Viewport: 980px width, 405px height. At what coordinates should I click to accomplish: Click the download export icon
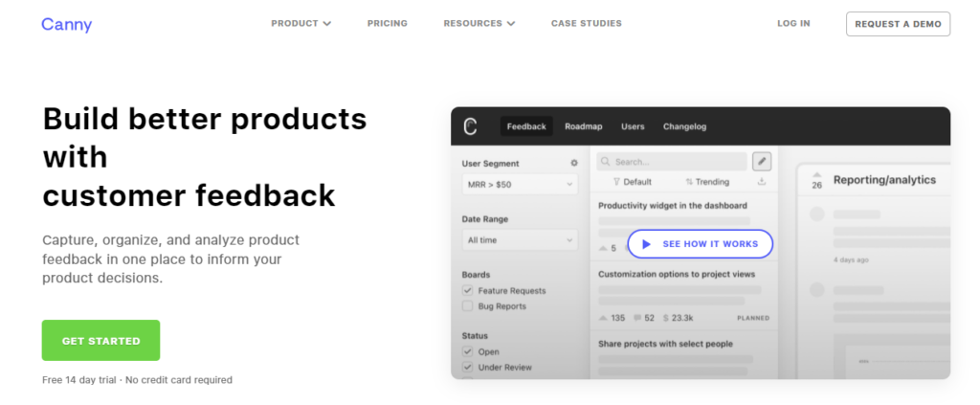click(762, 181)
